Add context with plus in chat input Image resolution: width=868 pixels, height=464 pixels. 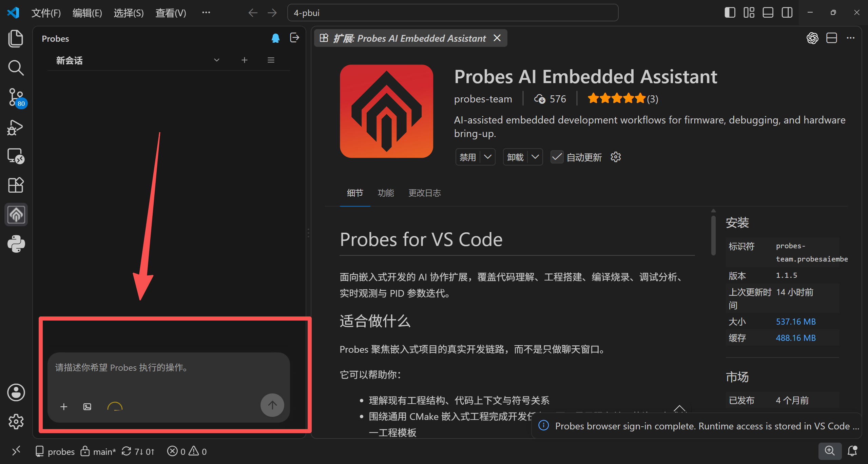click(x=64, y=407)
